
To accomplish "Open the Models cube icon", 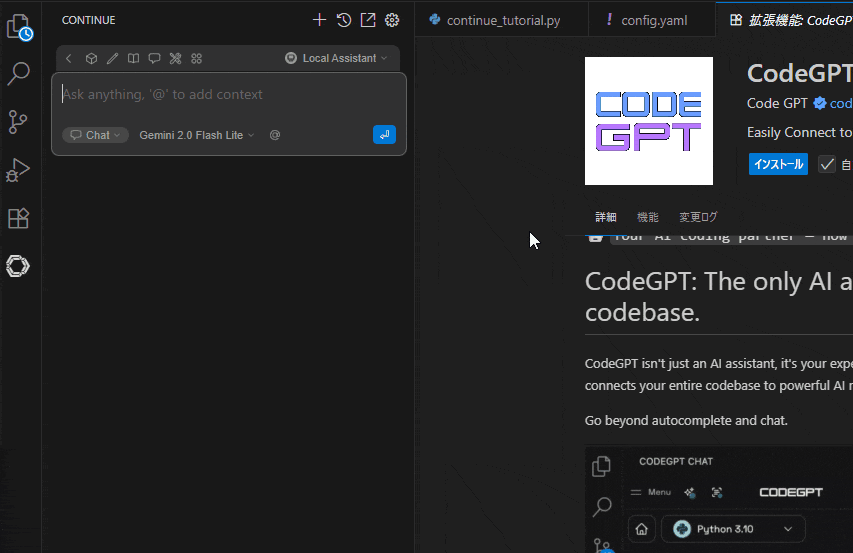I will click(91, 58).
